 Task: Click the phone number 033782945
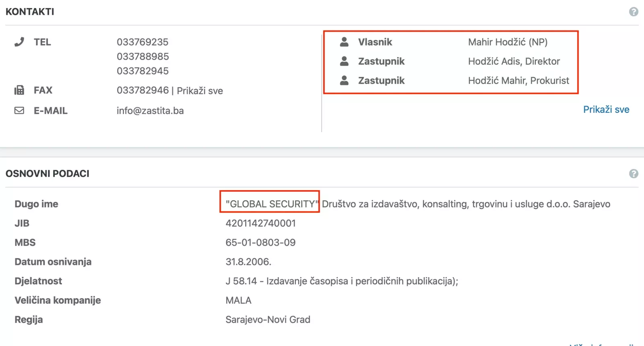click(x=142, y=71)
